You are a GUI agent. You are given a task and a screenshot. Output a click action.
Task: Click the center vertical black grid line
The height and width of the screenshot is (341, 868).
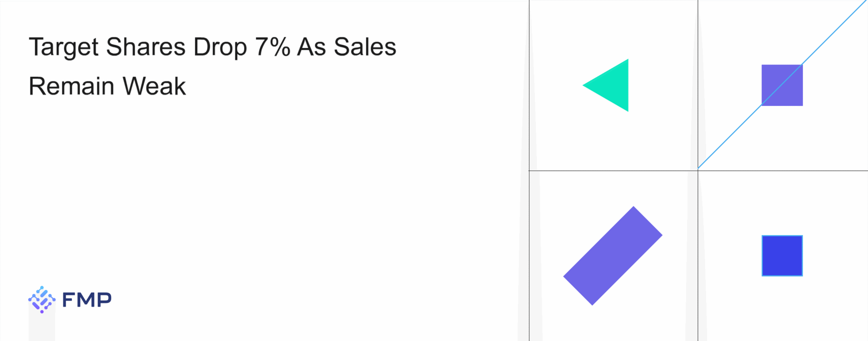(698, 254)
